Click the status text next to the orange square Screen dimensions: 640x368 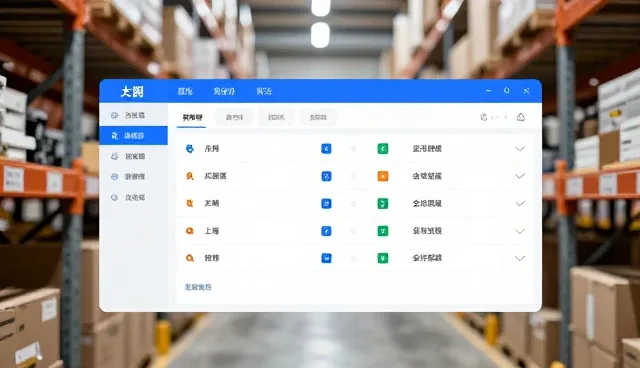(x=427, y=176)
